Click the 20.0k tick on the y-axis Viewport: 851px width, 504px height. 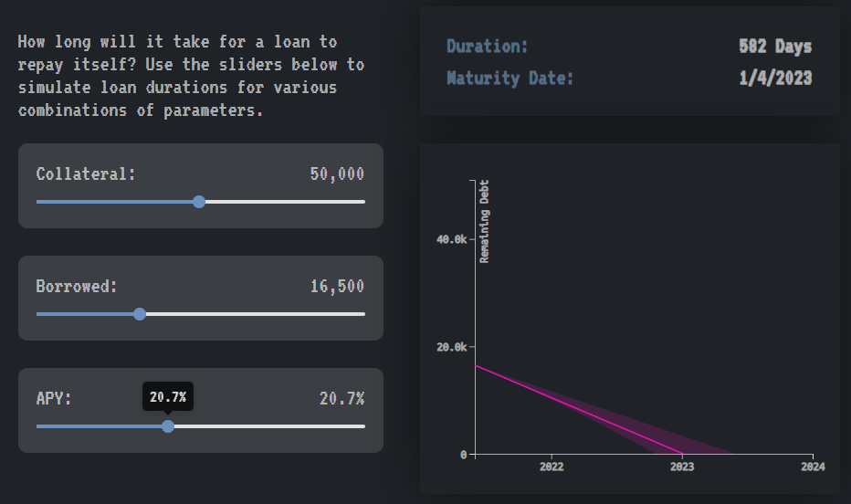pos(453,347)
